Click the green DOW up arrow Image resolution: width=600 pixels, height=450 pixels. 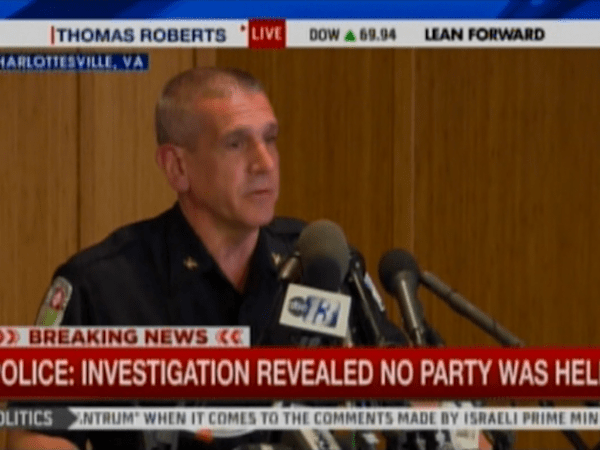point(350,36)
